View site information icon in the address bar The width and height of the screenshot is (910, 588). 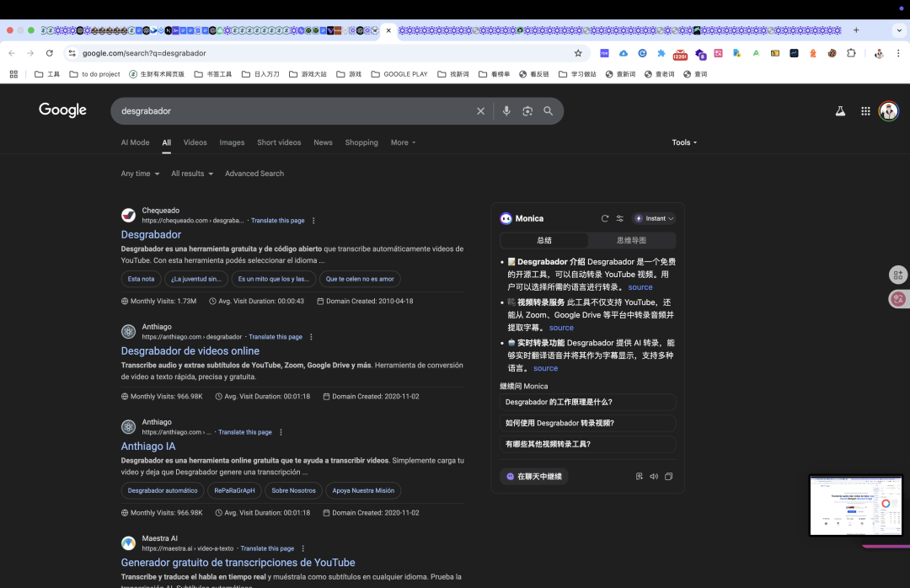[x=72, y=53]
